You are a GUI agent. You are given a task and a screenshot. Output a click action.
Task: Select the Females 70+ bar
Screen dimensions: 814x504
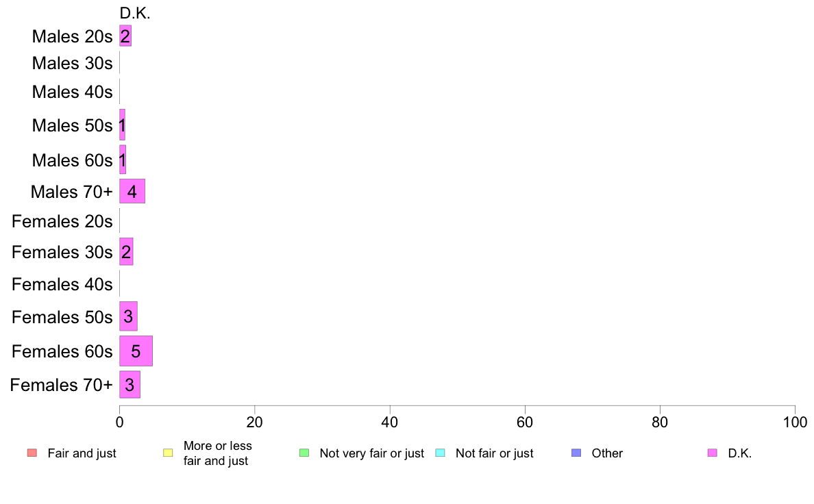point(129,385)
